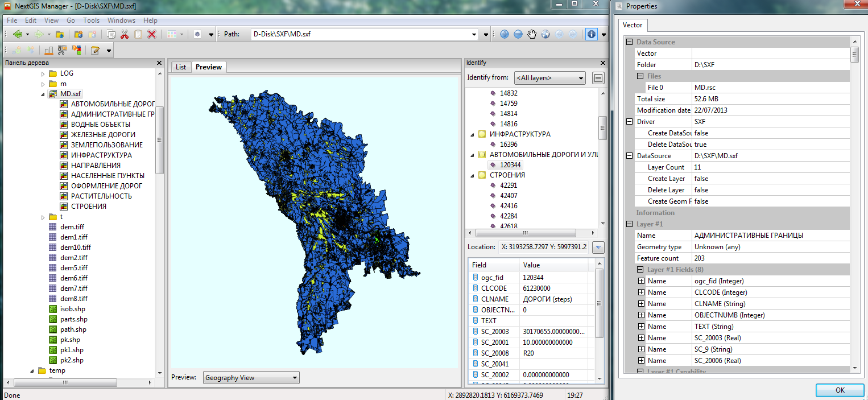The height and width of the screenshot is (400, 868).
Task: Click the horizontal scrollbar in Identify results
Action: click(526, 233)
